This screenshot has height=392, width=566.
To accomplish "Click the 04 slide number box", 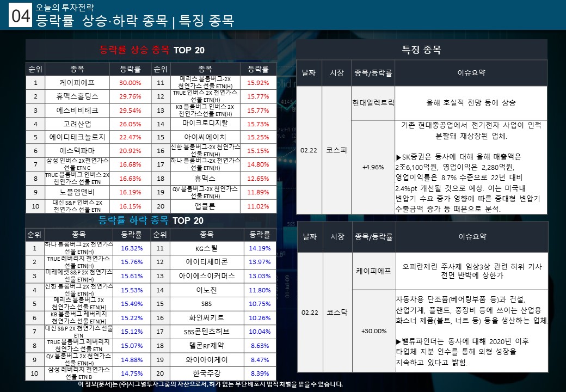I will [21, 15].
